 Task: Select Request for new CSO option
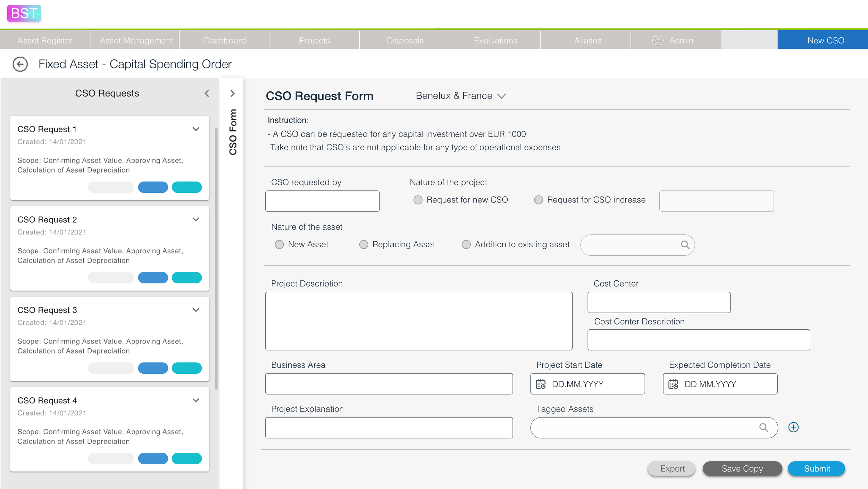[x=418, y=200]
